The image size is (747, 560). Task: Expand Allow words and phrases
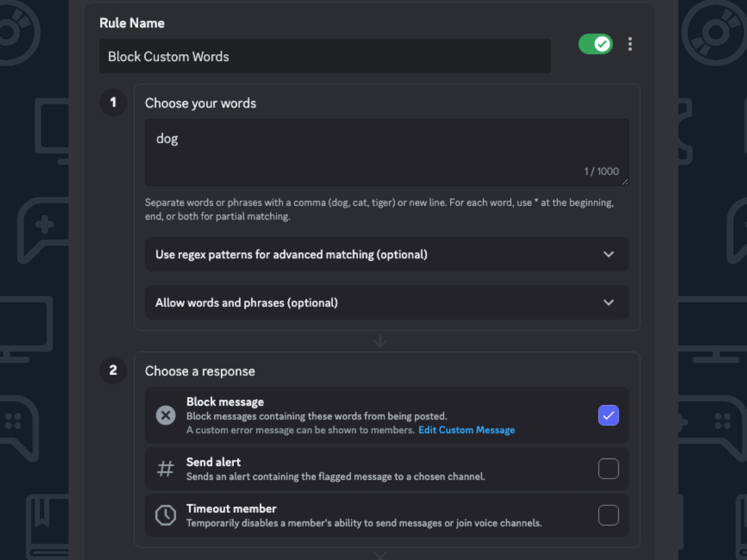[x=387, y=302]
